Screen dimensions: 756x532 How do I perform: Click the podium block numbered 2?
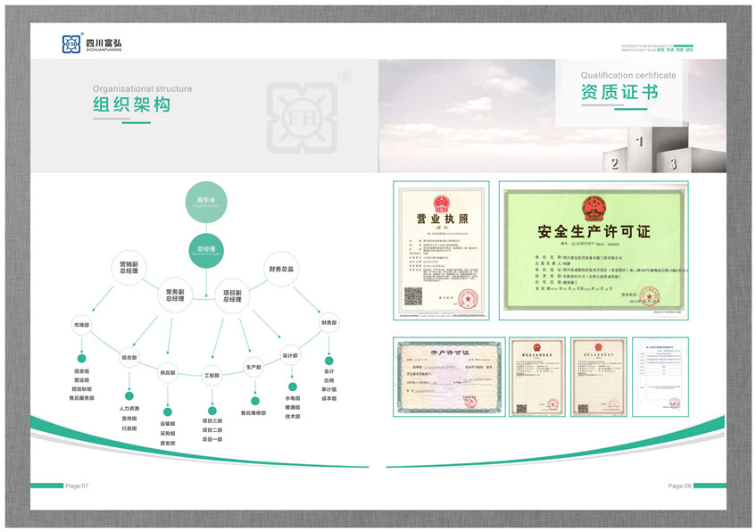coord(615,162)
